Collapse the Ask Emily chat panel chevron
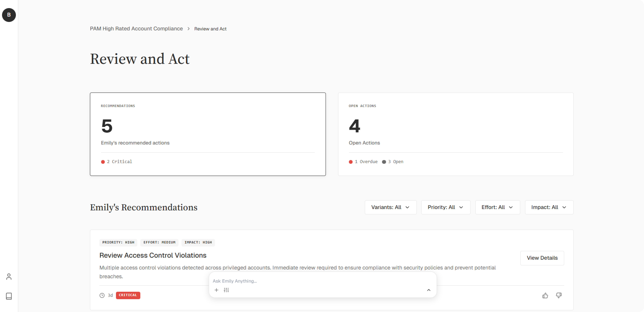The width and height of the screenshot is (644, 312). 429,290
